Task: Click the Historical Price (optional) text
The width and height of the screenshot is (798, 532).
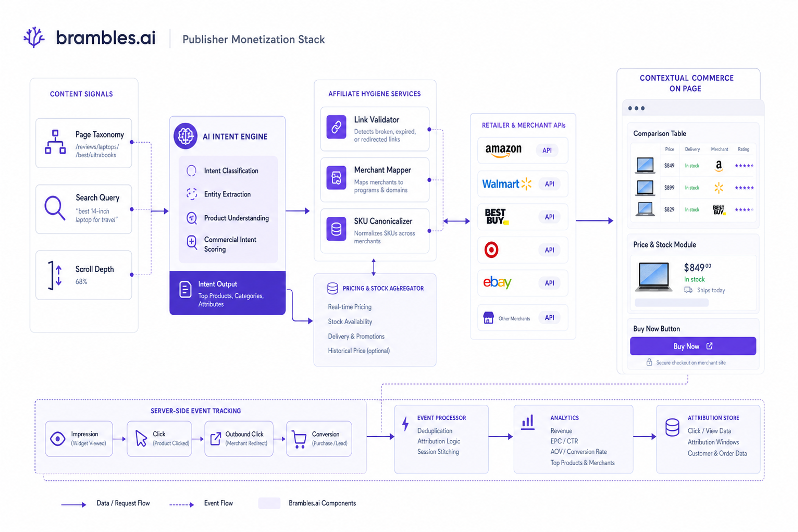Action: (x=359, y=351)
